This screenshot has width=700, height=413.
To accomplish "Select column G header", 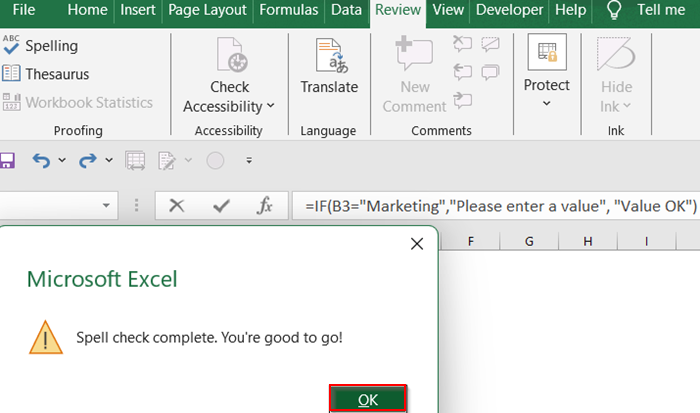I will click(529, 242).
